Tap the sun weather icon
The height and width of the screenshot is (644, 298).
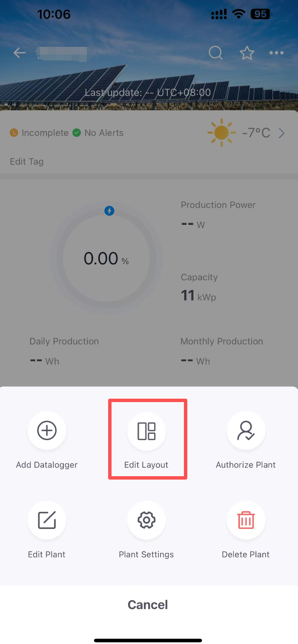tap(221, 133)
